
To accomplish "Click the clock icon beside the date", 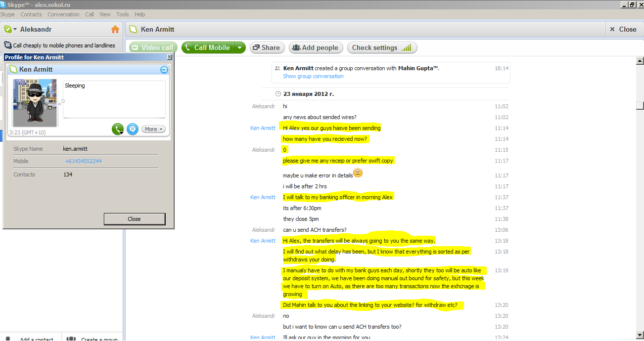I will pos(278,93).
